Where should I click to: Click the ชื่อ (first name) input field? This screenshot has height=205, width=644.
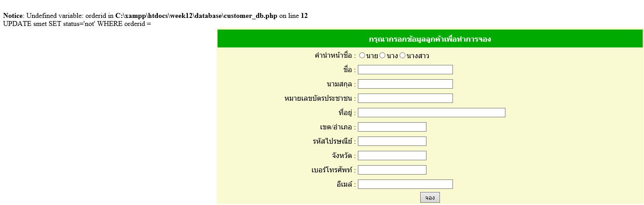(x=405, y=70)
